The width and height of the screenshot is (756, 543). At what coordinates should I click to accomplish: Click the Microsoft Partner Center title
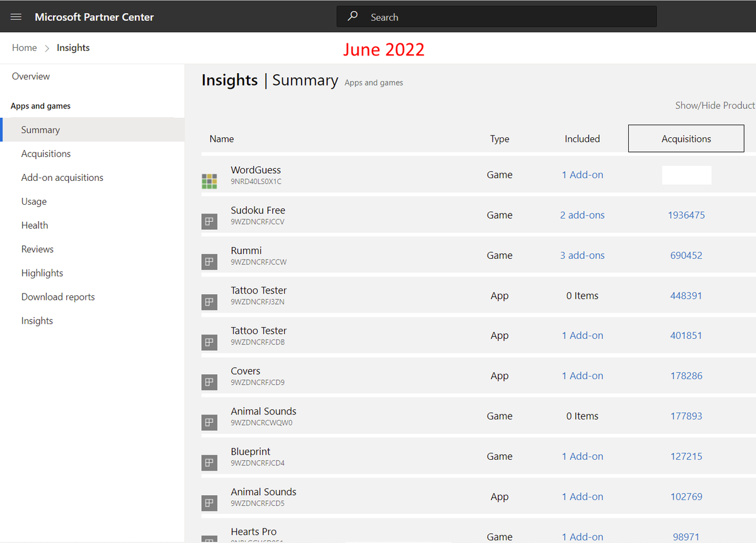tap(94, 17)
